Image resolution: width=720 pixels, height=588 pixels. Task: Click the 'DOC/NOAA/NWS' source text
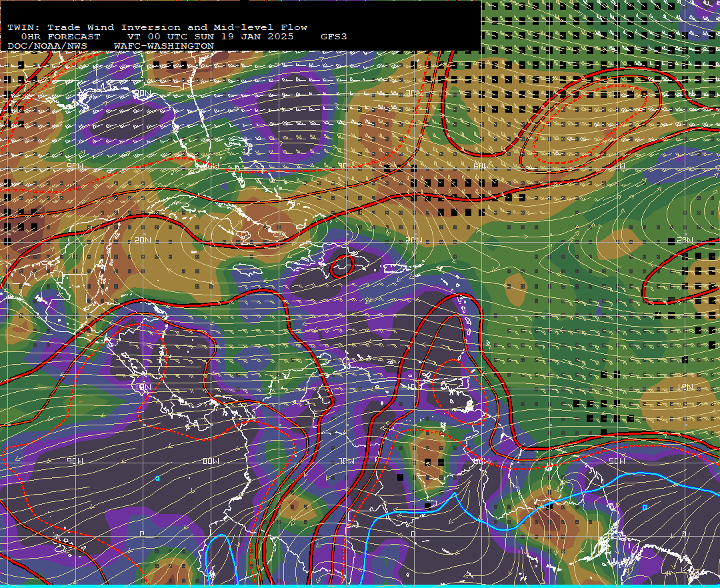click(47, 47)
